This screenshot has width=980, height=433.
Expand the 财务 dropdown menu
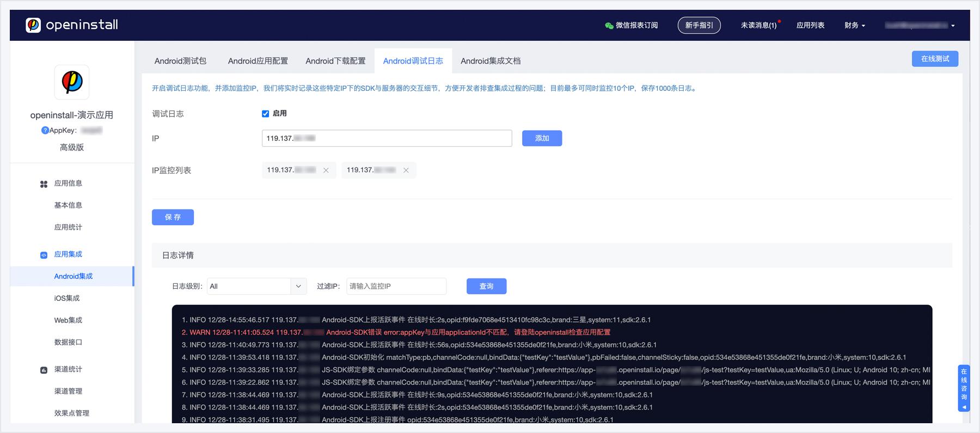[855, 26]
